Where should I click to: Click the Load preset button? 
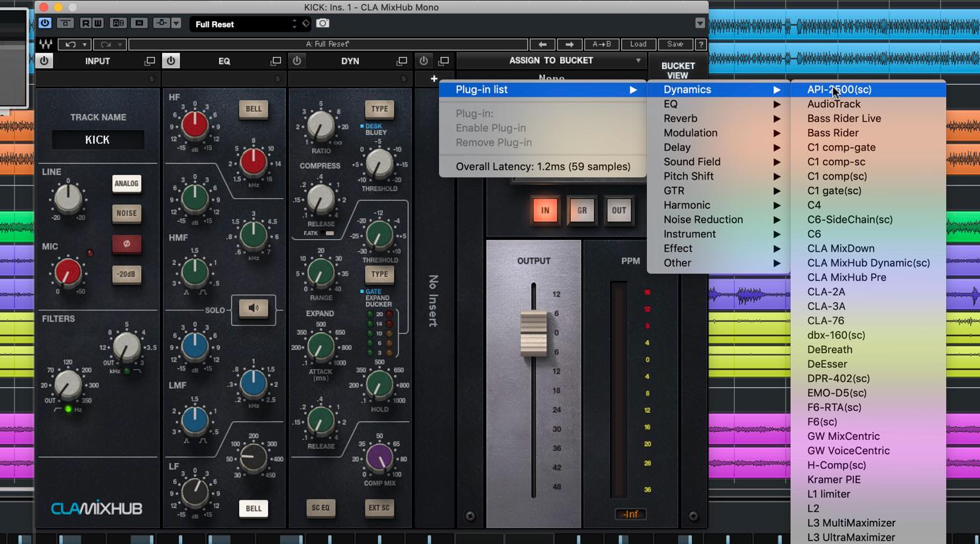638,44
